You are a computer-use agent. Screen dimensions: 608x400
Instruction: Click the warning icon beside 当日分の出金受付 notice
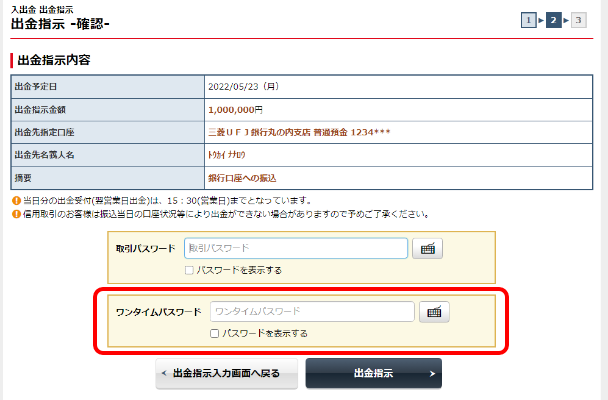pos(16,201)
